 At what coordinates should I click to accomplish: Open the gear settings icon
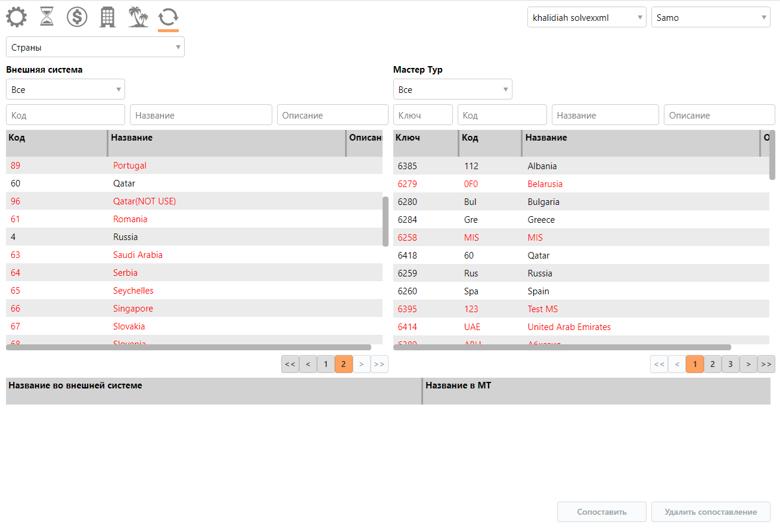pos(16,17)
